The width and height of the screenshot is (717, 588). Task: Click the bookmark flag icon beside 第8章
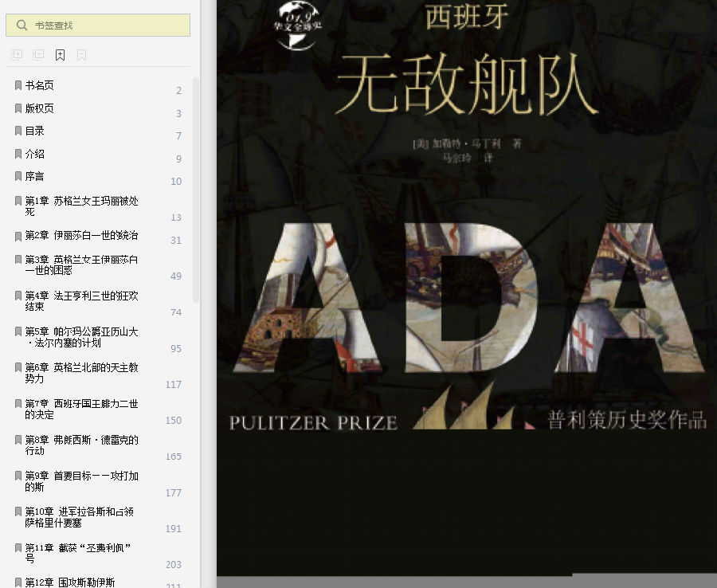(x=18, y=439)
